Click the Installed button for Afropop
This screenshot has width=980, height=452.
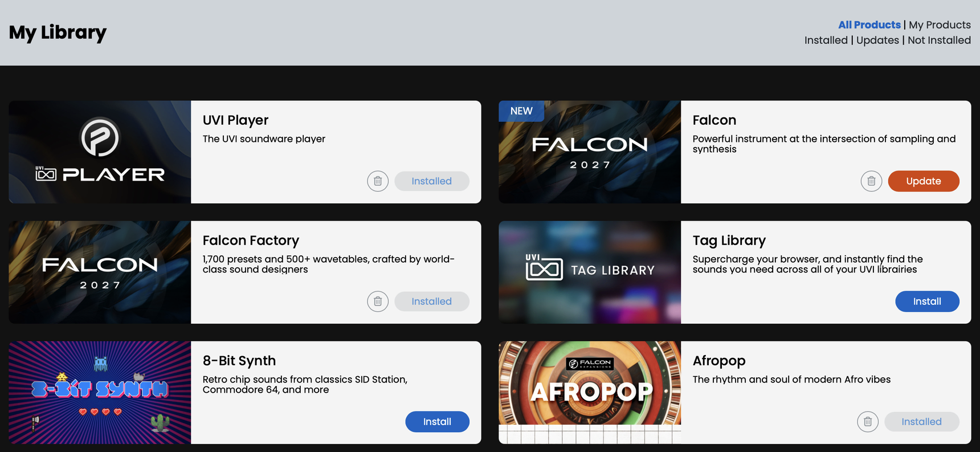pos(922,422)
